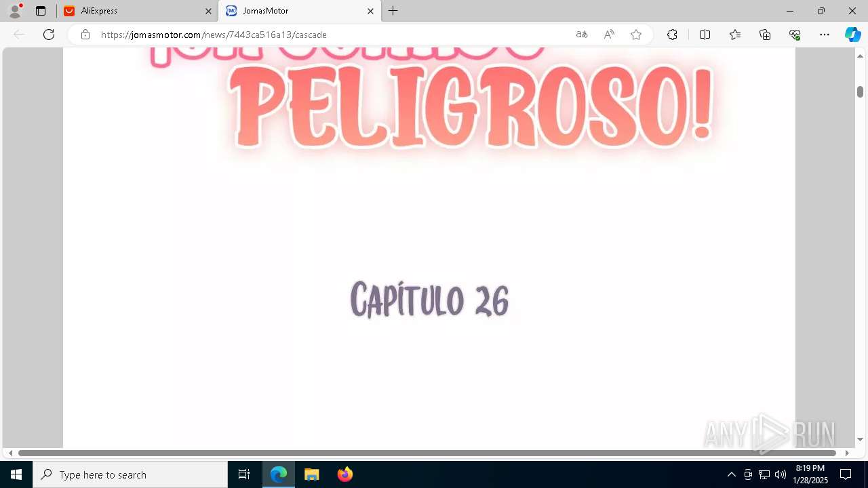Image resolution: width=868 pixels, height=488 pixels.
Task: Close the Edge window
Action: pyautogui.click(x=852, y=11)
